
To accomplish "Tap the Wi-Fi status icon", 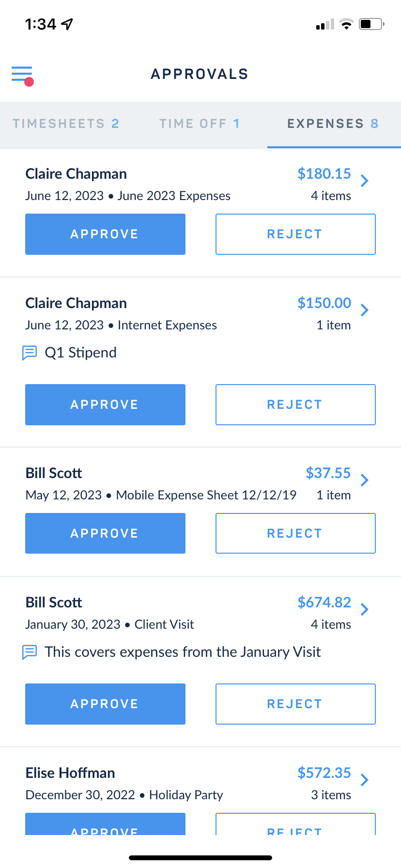I will (x=346, y=24).
